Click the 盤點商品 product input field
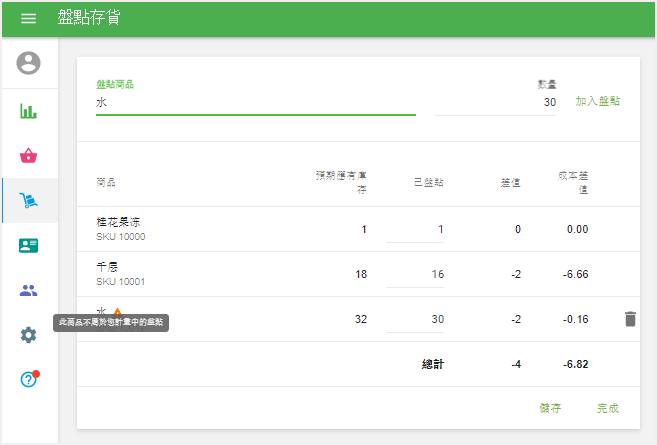This screenshot has width=657, height=445. [255, 102]
